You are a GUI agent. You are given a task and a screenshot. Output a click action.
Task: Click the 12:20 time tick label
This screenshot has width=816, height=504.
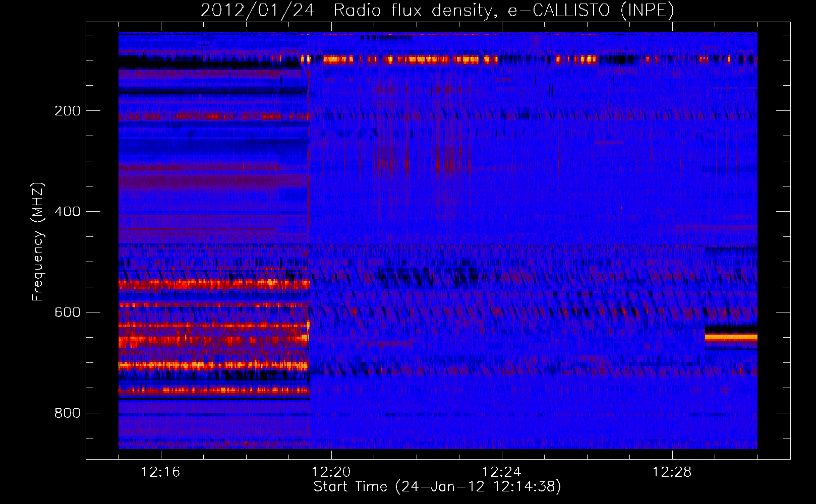331,472
